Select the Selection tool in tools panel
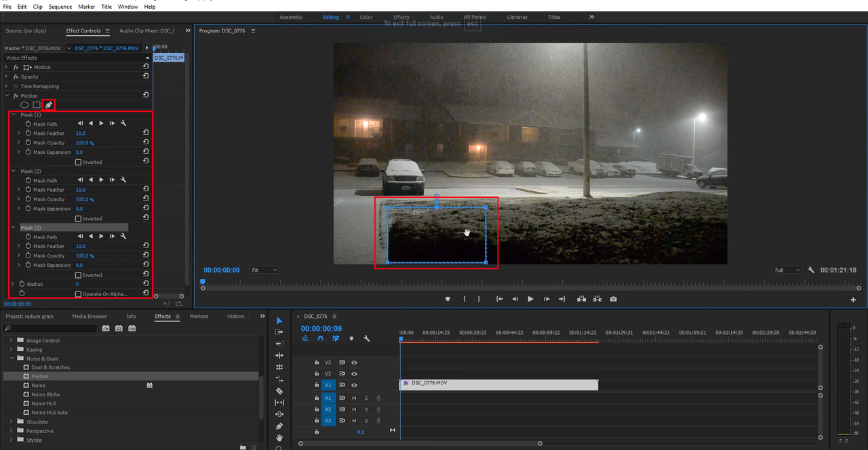The image size is (868, 450). tap(279, 321)
